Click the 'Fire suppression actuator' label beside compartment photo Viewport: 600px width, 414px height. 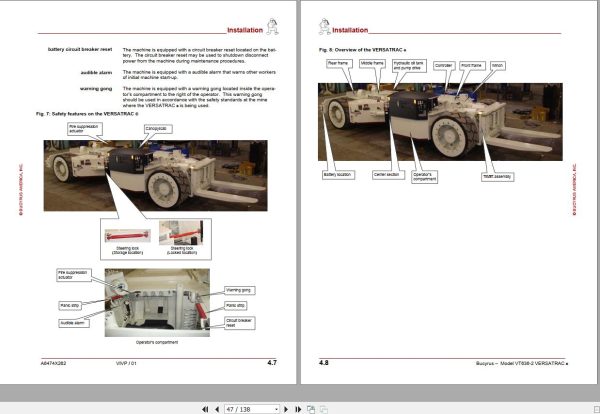pos(74,275)
